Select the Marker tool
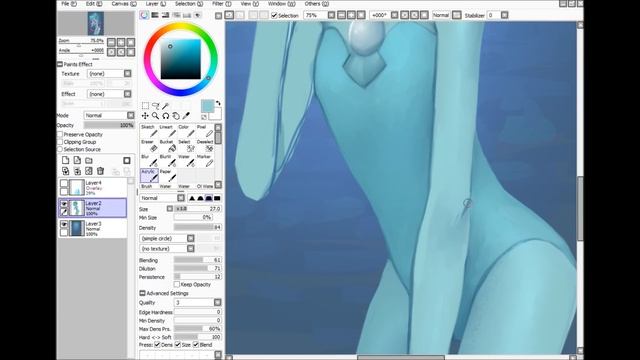This screenshot has height=360, width=640. [204, 161]
